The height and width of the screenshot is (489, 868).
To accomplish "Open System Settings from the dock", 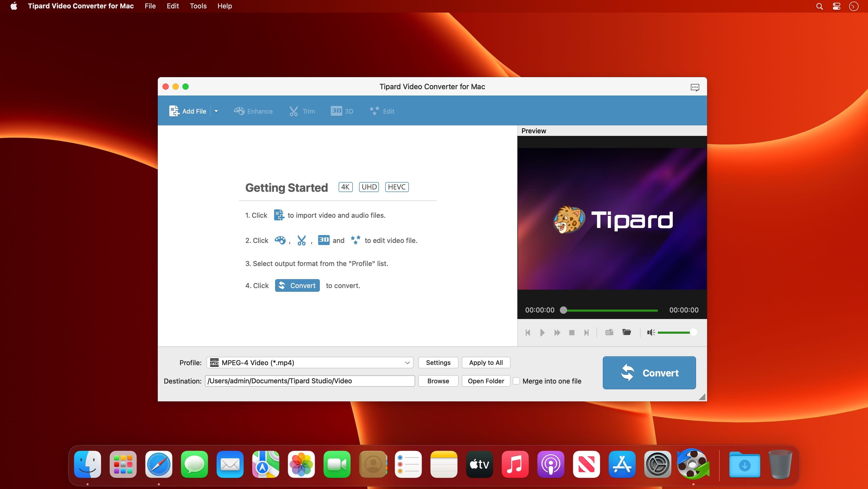I will (x=658, y=464).
